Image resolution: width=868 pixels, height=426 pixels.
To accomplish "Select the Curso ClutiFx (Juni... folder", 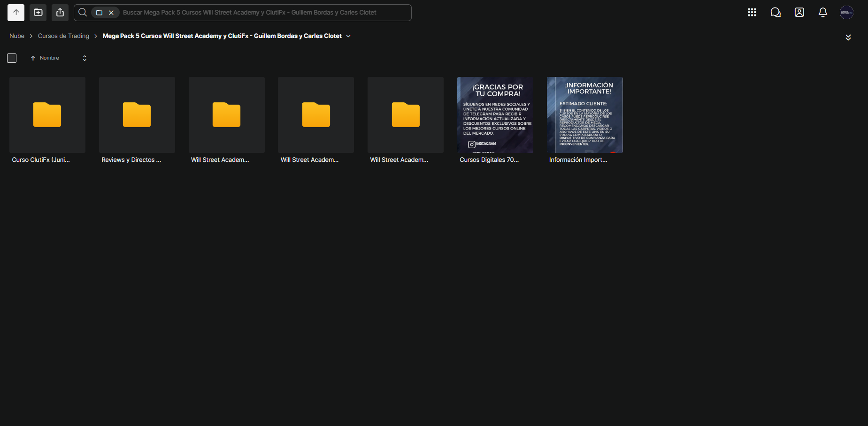I will (x=47, y=115).
